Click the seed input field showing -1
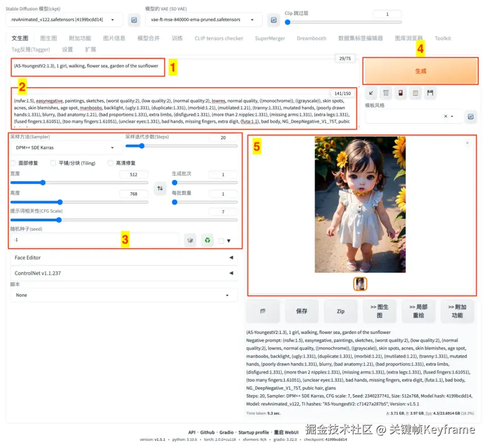487x448 pixels. (95, 240)
